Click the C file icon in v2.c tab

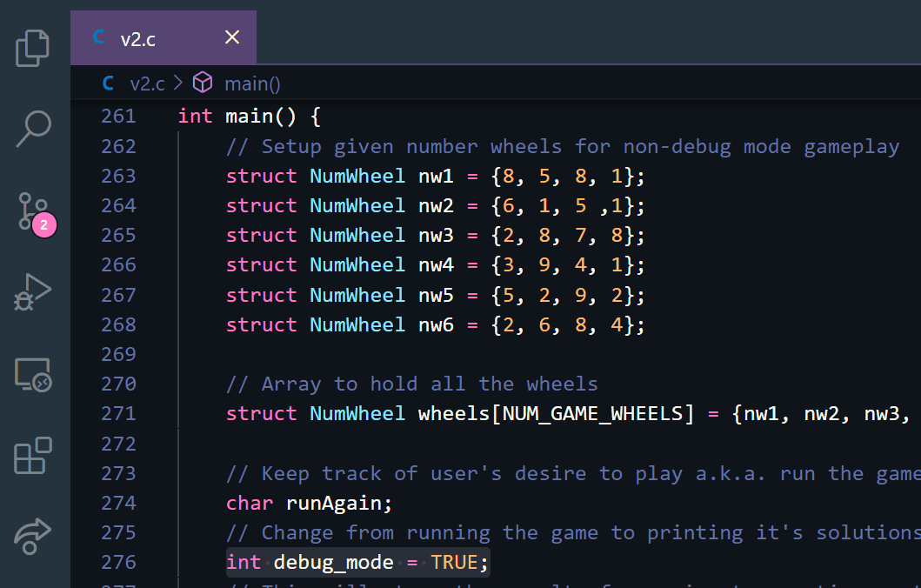[x=99, y=37]
